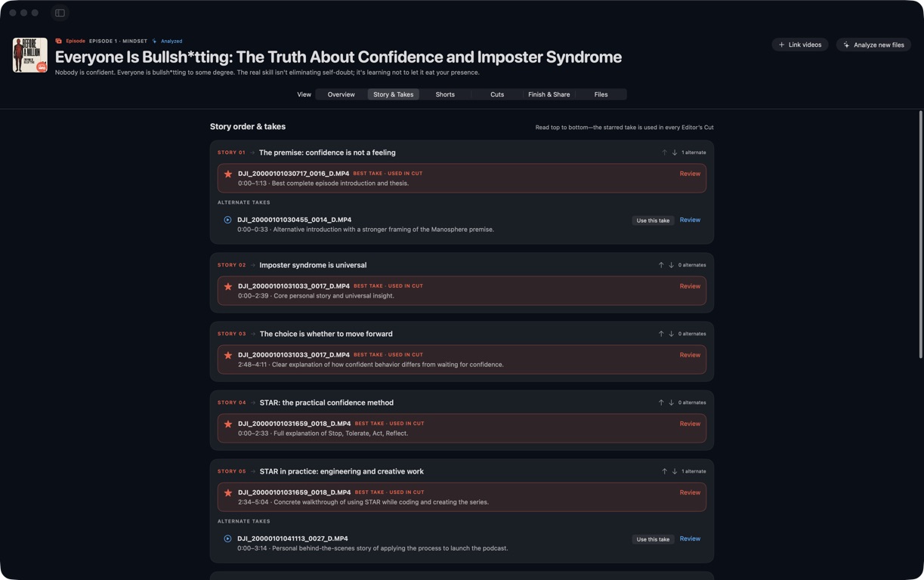
Task: Click title "STAR: the practical confidence method"
Action: tap(326, 403)
